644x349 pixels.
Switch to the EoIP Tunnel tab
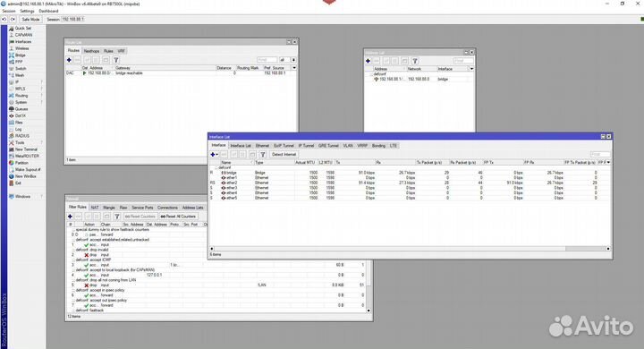(284, 146)
